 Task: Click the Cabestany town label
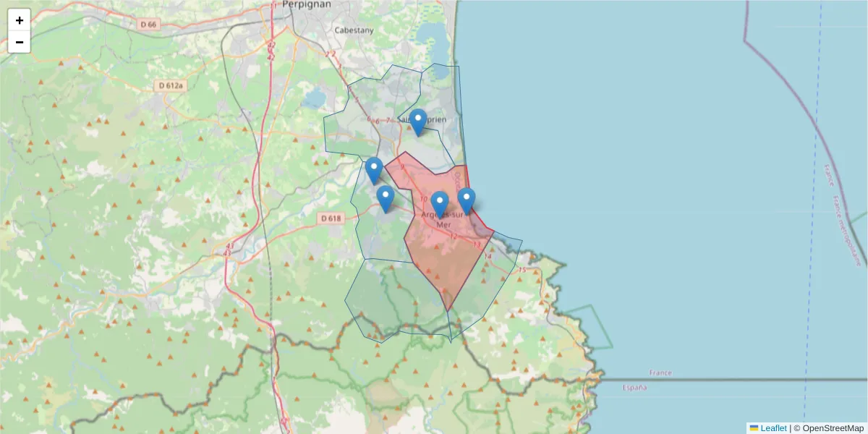[354, 31]
